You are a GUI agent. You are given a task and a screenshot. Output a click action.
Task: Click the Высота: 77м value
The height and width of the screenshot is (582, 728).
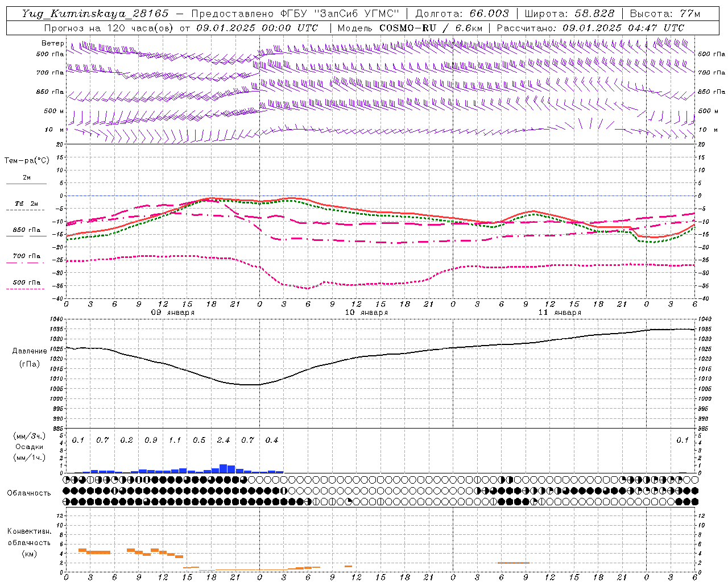coord(665,14)
